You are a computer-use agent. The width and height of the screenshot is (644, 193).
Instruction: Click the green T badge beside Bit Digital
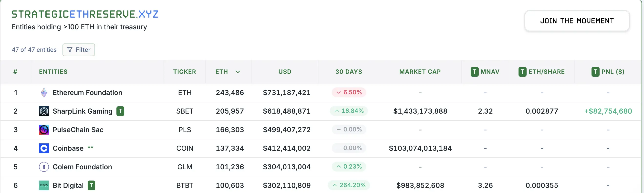[x=92, y=185]
